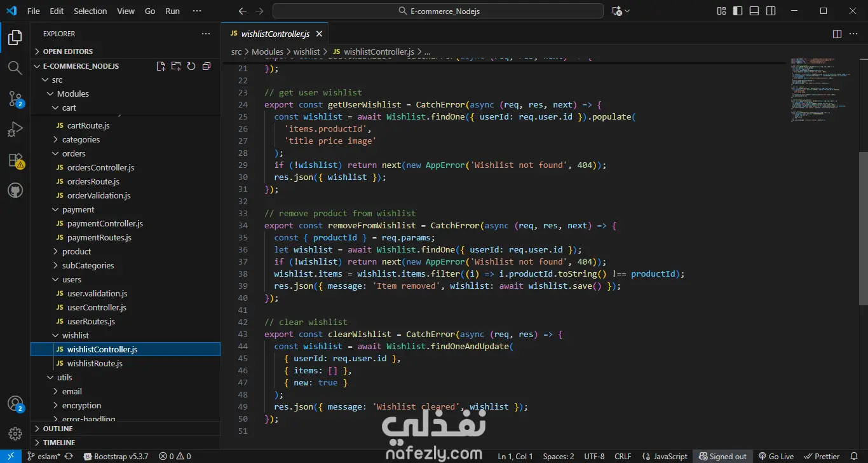
Task: Click the eslam* git branch
Action: [44, 456]
